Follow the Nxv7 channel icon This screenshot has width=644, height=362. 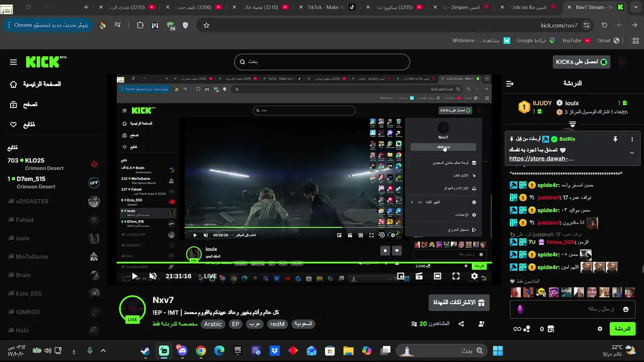coord(481,324)
